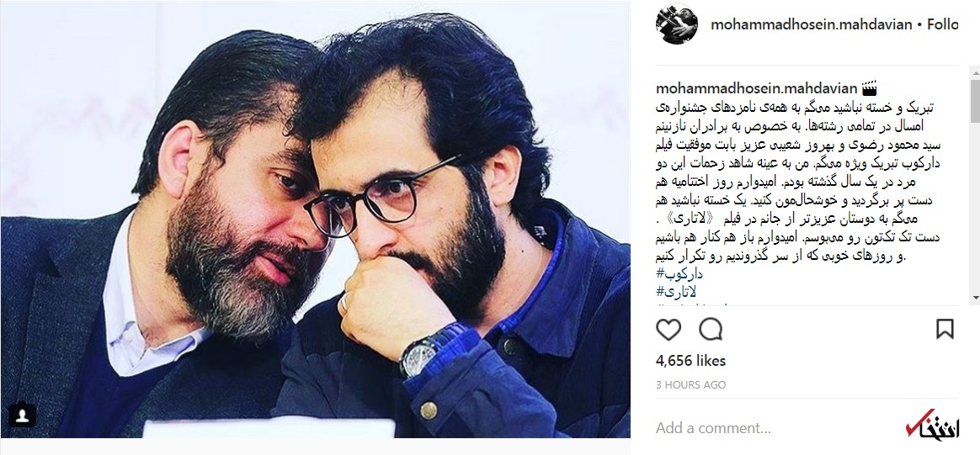The image size is (980, 455).
Task: View the list of 4,656 likes
Action: tap(690, 361)
